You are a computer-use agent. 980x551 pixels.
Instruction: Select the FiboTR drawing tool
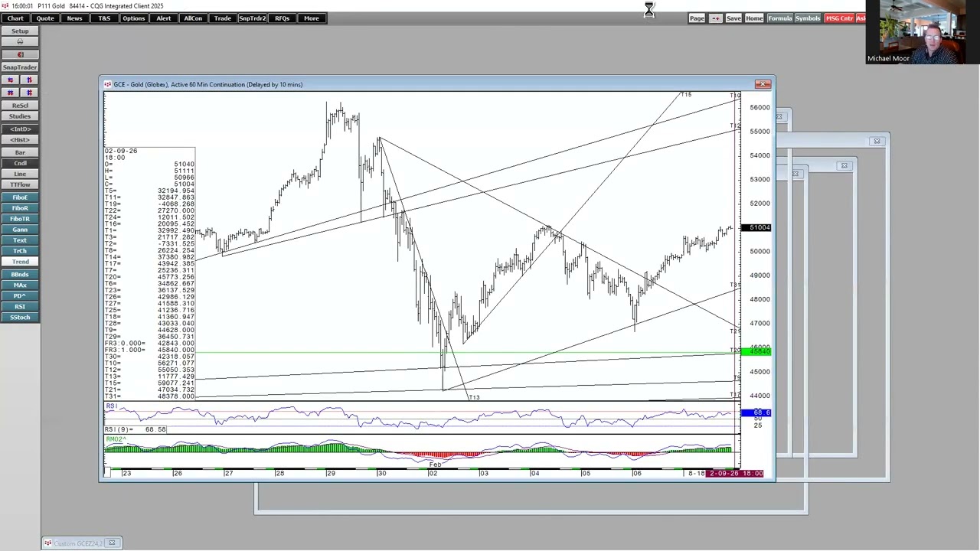pos(20,219)
